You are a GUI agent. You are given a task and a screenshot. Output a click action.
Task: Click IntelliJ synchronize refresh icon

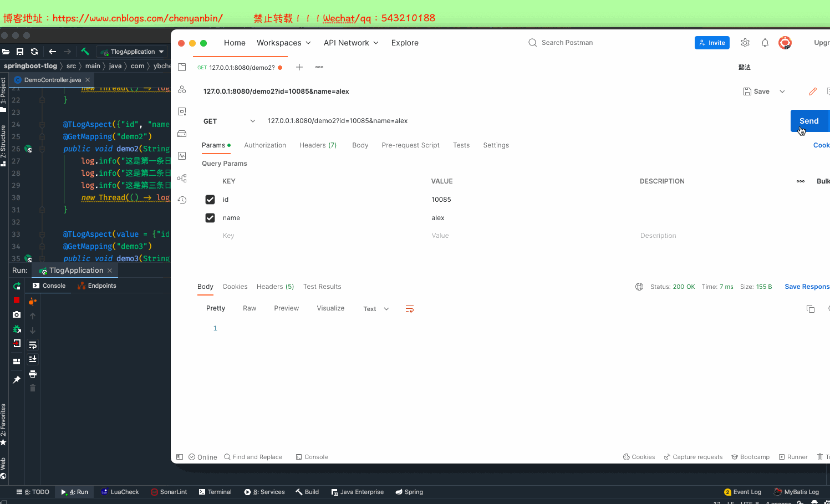click(x=34, y=52)
